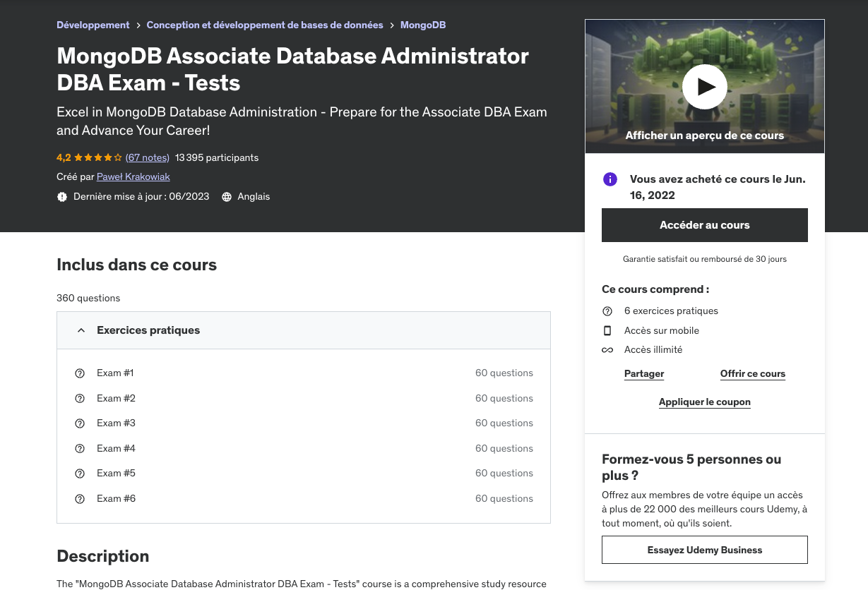
Task: Click the infinity icon for Accès illimité
Action: coord(607,350)
